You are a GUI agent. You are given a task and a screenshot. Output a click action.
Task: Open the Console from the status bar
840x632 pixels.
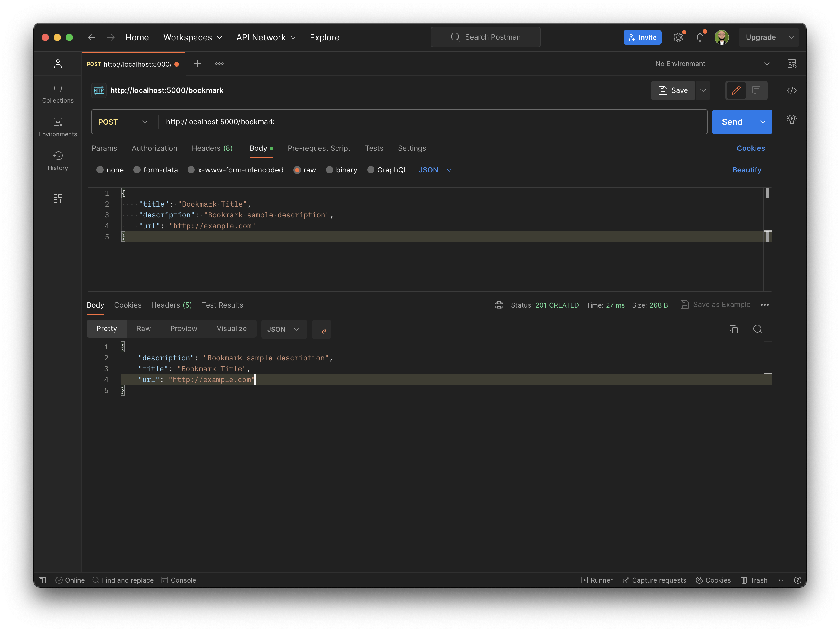(x=178, y=580)
